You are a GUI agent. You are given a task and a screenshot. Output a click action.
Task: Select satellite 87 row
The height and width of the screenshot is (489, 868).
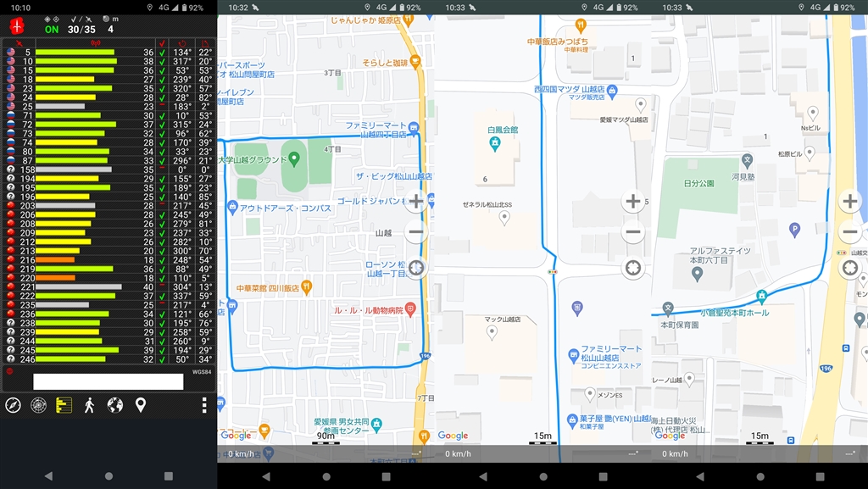coord(108,160)
